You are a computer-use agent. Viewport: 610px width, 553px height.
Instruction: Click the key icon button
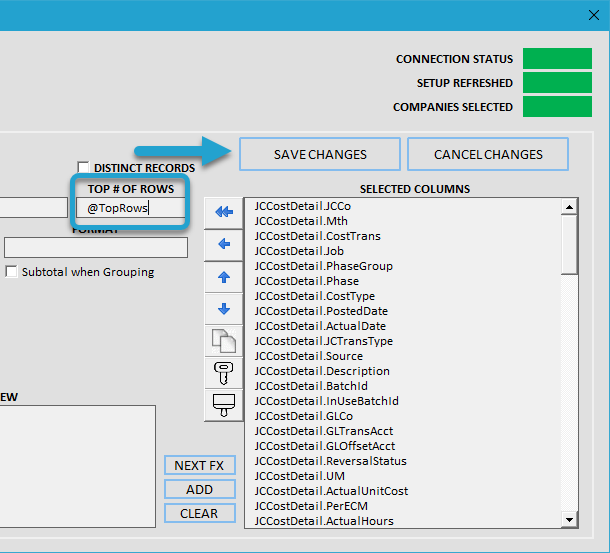point(224,373)
